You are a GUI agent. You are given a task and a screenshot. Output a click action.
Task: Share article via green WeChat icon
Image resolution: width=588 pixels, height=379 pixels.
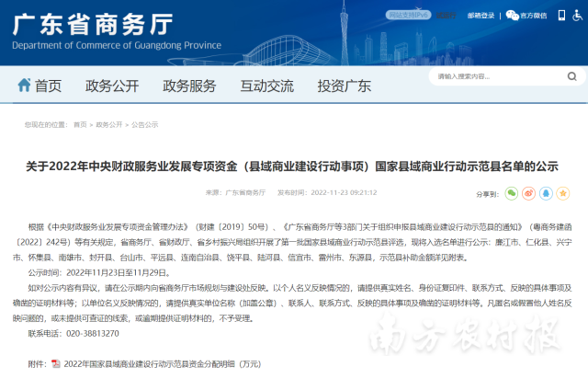click(x=511, y=194)
